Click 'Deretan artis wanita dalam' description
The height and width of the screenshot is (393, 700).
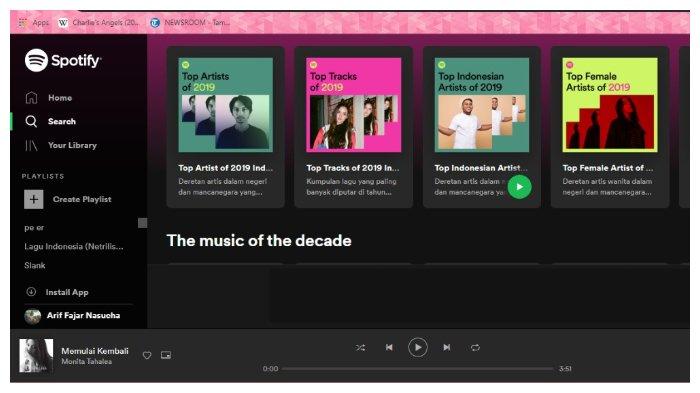(x=607, y=181)
